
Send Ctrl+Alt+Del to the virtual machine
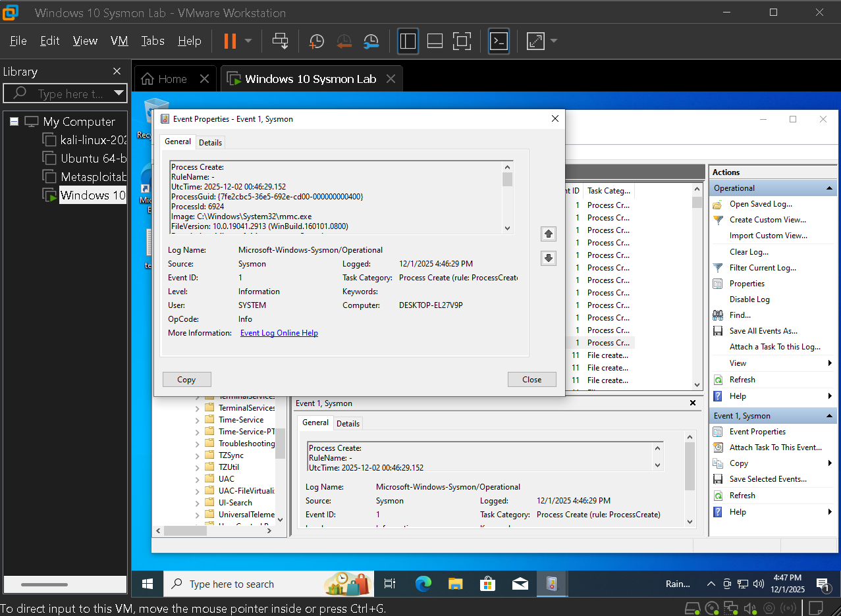(x=281, y=41)
